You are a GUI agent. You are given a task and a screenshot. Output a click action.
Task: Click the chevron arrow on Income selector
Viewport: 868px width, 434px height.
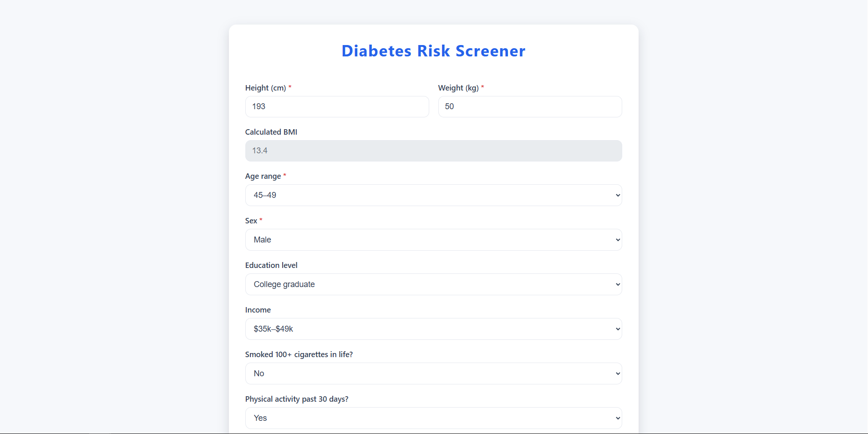click(x=618, y=329)
